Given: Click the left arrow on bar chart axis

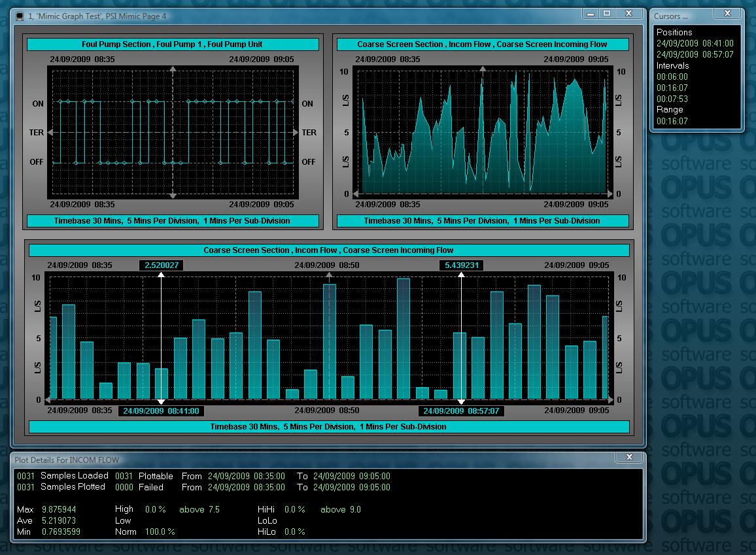Looking at the screenshot, I should [x=47, y=399].
